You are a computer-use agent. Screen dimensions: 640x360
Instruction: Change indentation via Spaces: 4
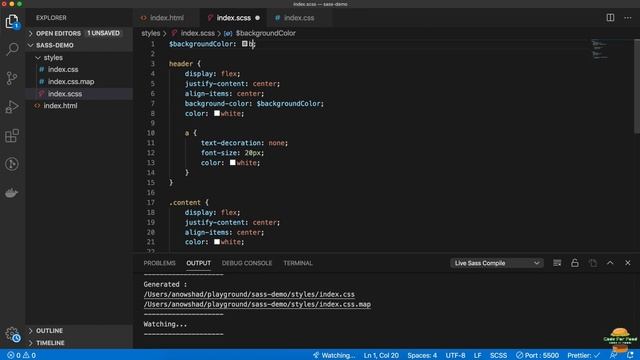[422, 356]
